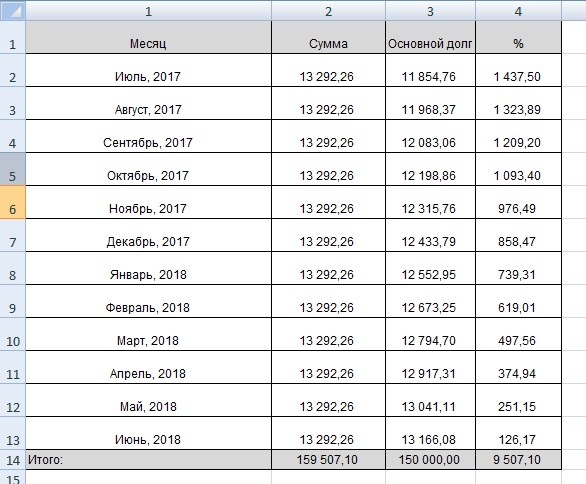Select cell with value 12 083,06
This screenshot has width=586, height=484.
pos(431,136)
